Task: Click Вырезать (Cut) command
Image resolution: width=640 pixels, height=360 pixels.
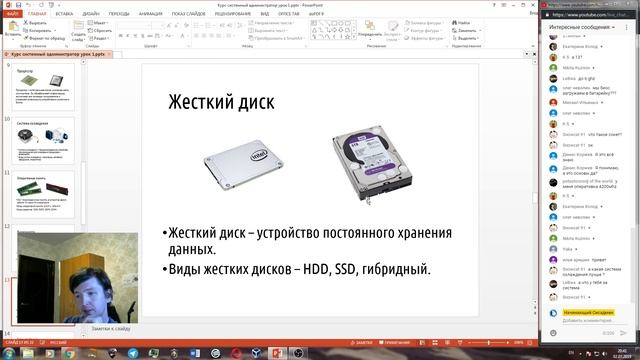Action: (x=35, y=23)
